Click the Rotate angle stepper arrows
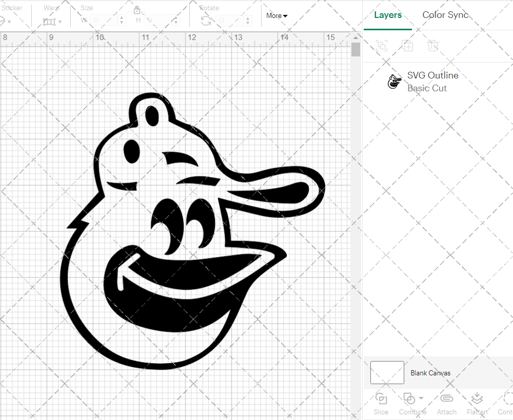Screen dimensions: 513x420 [248, 21]
